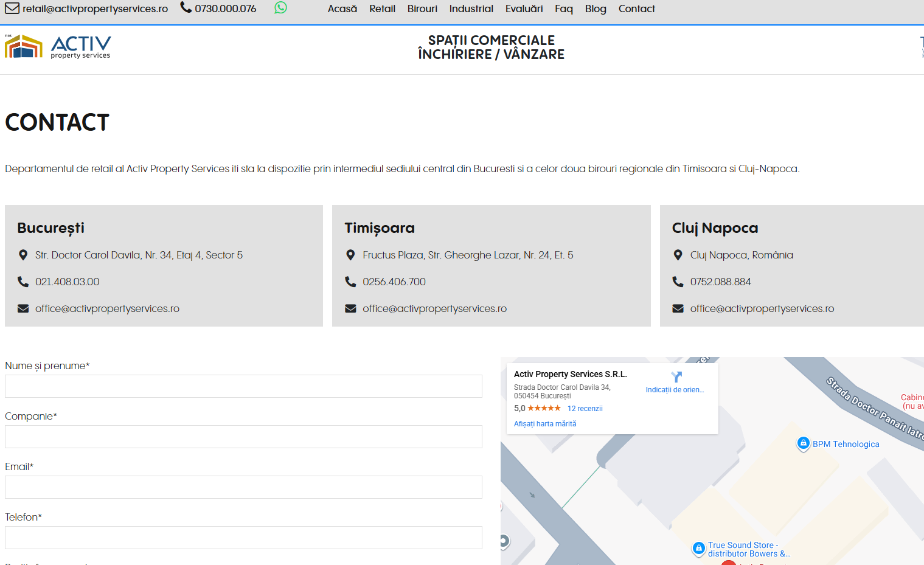Click the WhatsApp icon in top bar
The image size is (924, 565).
click(x=280, y=8)
